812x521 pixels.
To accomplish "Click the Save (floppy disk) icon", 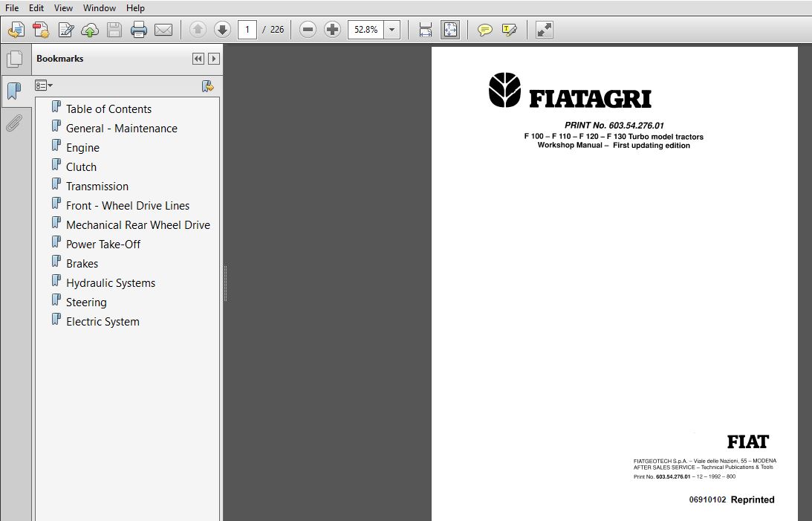I will point(114,30).
